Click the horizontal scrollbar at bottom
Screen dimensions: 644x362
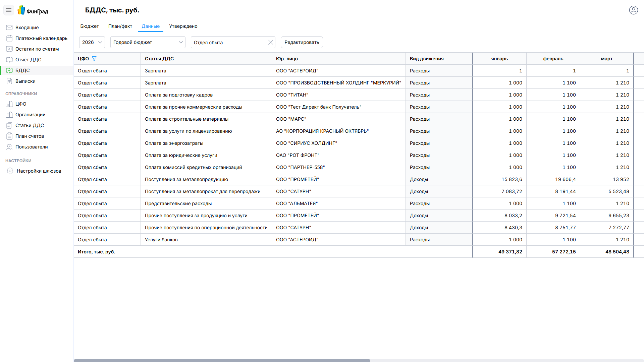[x=222, y=360]
